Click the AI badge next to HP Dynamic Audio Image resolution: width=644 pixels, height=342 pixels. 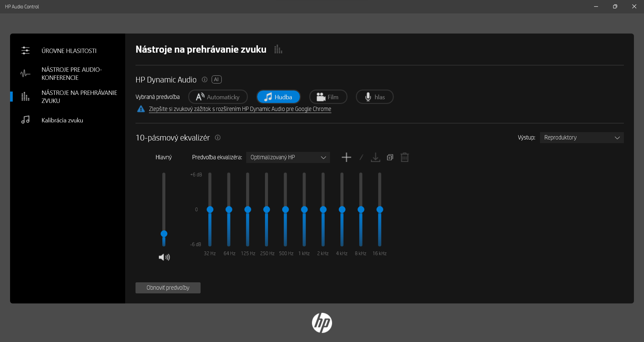point(216,79)
